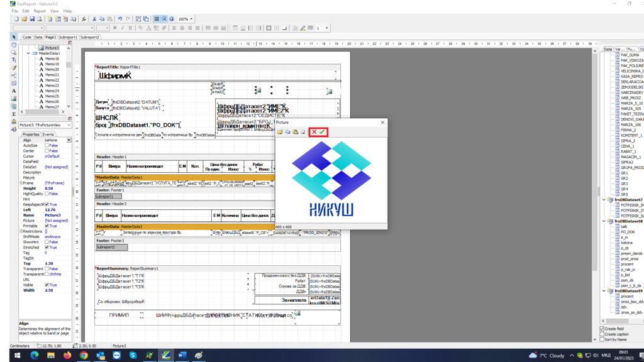Toggle Printable property checkbox
This screenshot has height=362, width=644.
click(47, 226)
